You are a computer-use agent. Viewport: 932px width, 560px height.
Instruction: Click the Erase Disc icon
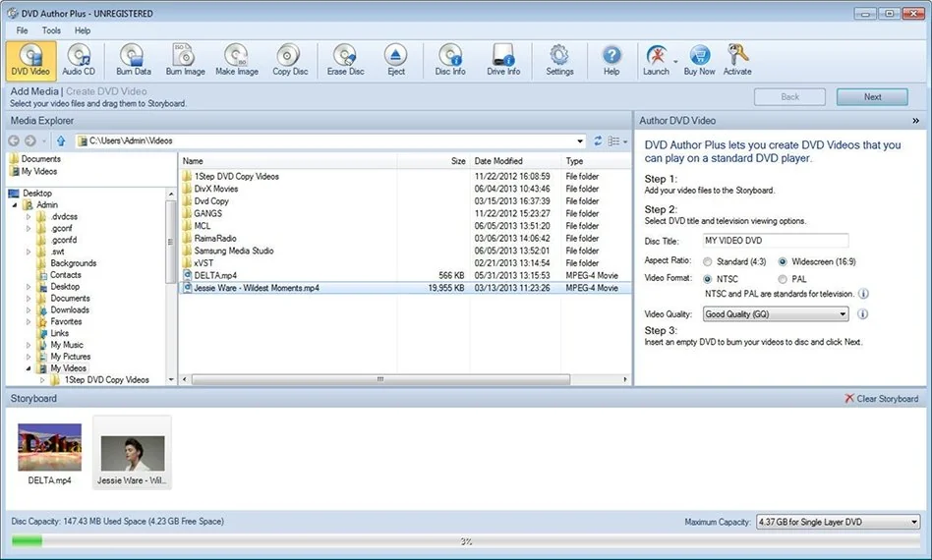coord(345,59)
